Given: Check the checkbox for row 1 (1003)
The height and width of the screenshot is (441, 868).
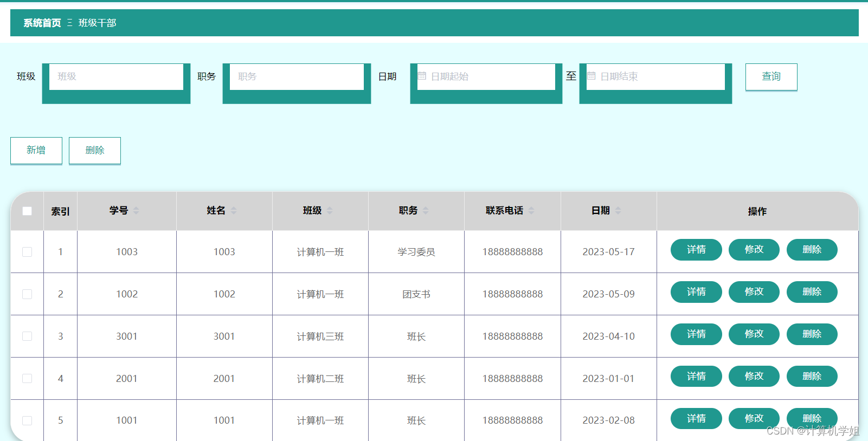Looking at the screenshot, I should point(27,252).
